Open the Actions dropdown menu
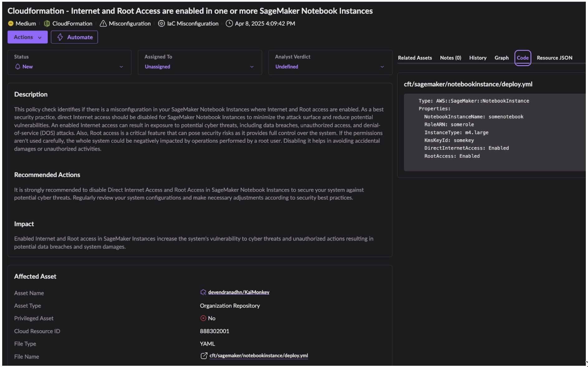 (x=27, y=37)
